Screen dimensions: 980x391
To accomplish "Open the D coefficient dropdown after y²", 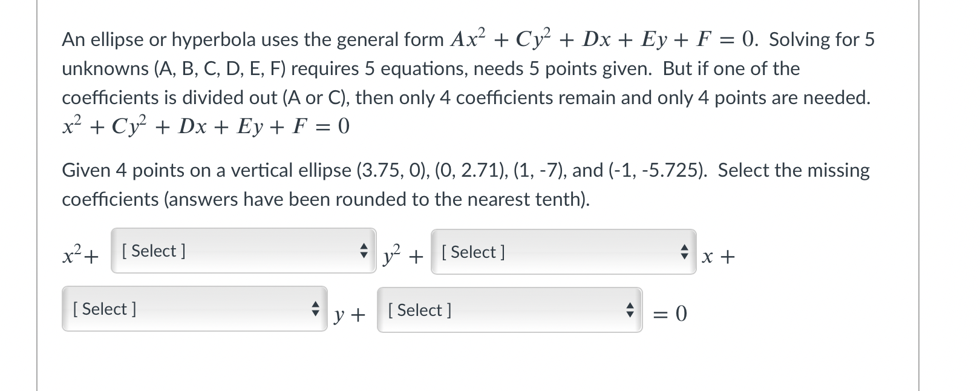I will pyautogui.click(x=563, y=252).
